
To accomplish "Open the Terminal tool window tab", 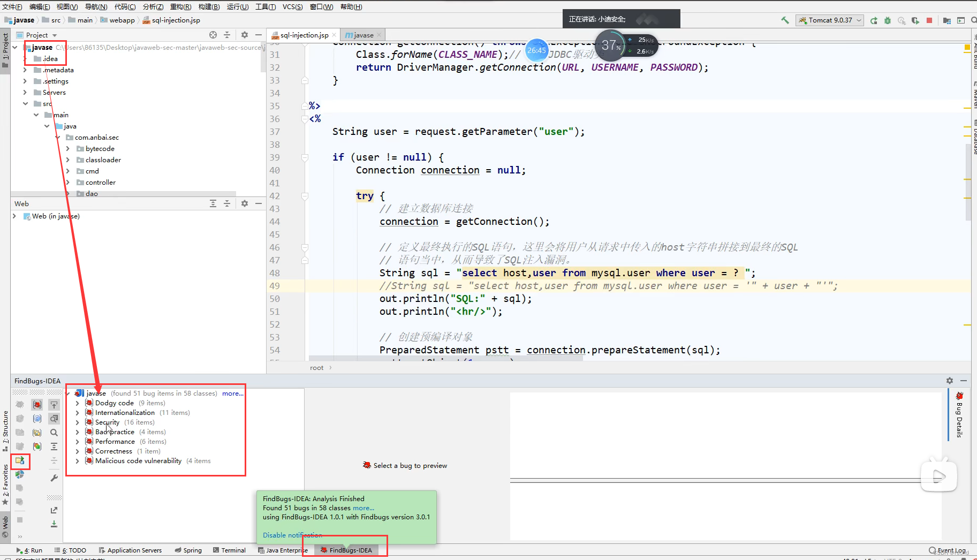I will [229, 550].
